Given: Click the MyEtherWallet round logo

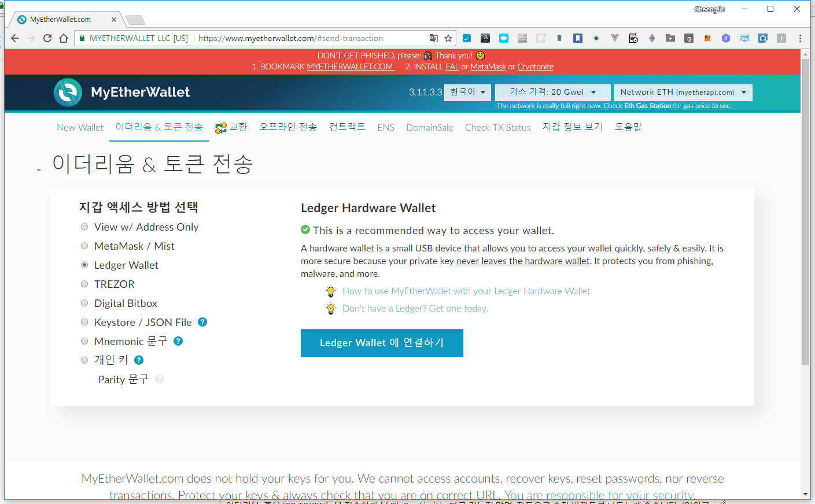Looking at the screenshot, I should point(68,92).
